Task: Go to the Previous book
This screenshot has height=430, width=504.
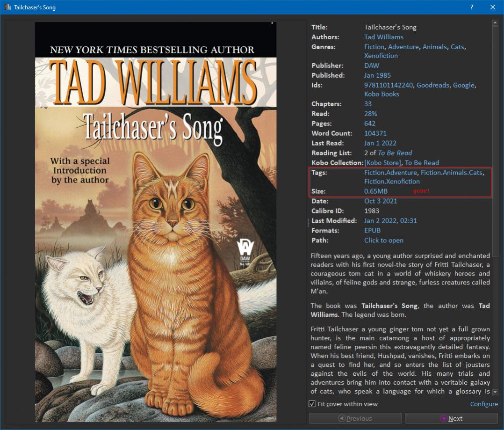Action: pos(355,418)
